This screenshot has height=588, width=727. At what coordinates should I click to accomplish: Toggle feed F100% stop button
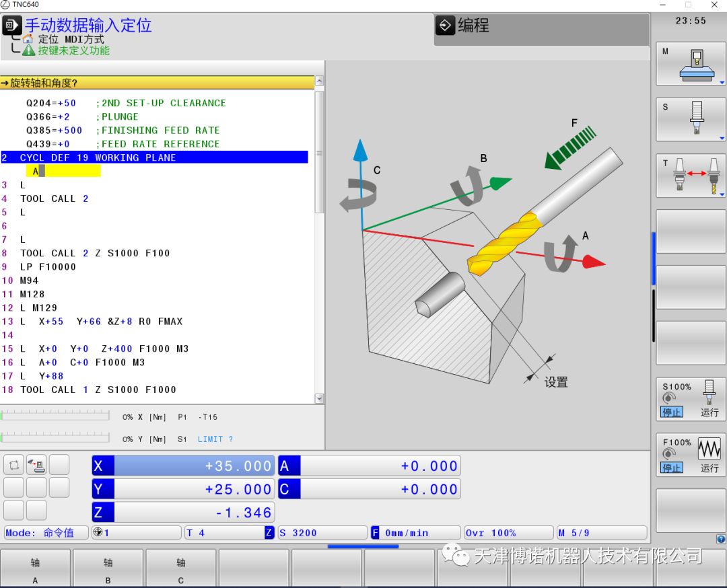pyautogui.click(x=672, y=468)
